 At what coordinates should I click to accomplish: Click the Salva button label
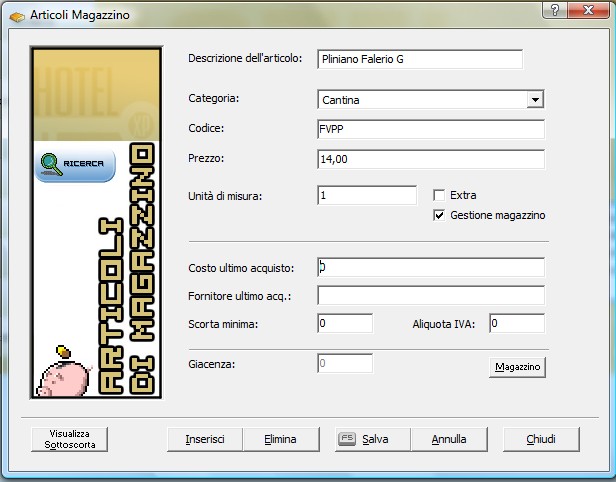tap(375, 439)
